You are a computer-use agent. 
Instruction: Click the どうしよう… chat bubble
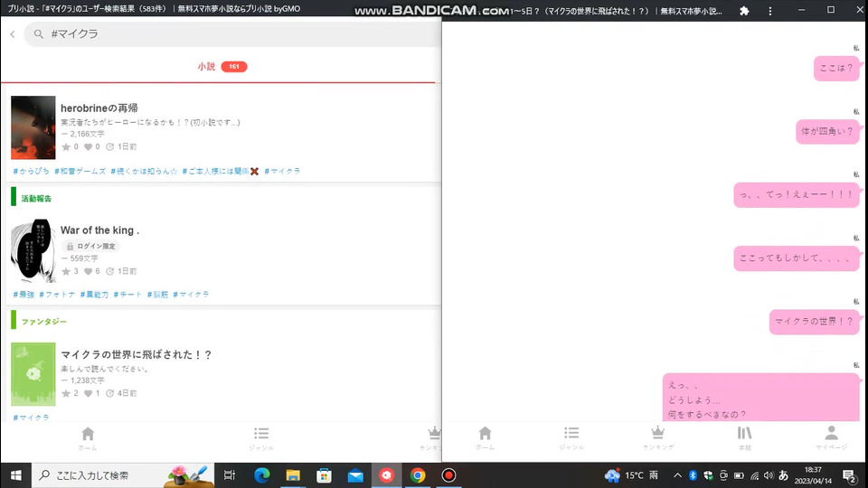(x=761, y=398)
